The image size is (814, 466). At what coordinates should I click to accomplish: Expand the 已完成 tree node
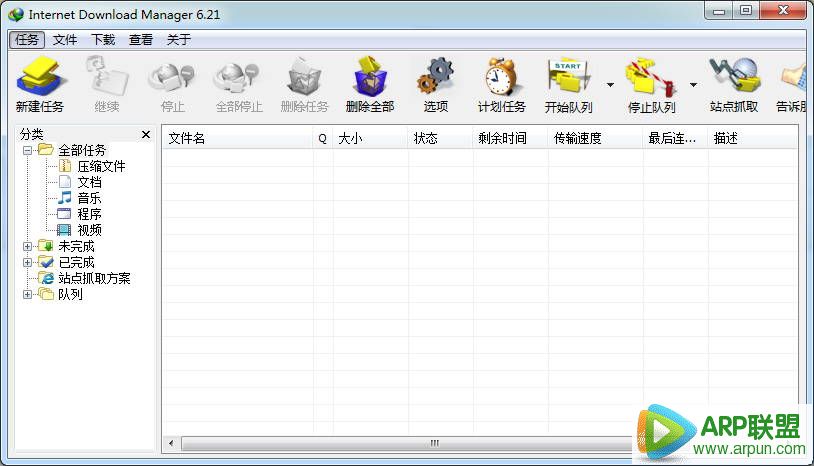pyautogui.click(x=28, y=263)
